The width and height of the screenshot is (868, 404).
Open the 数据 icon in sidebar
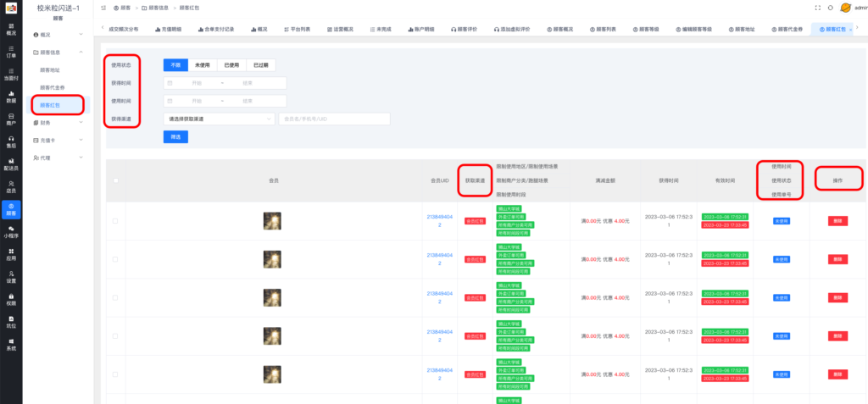(11, 95)
